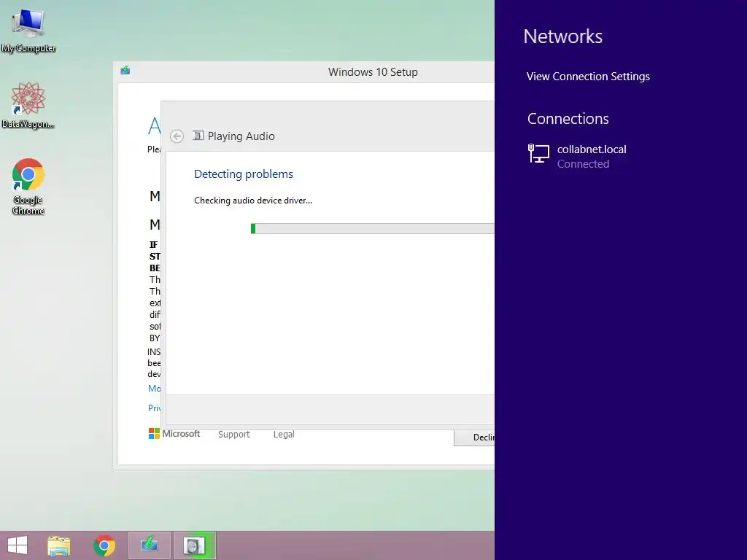Select the collabnet.local connection

click(x=621, y=156)
